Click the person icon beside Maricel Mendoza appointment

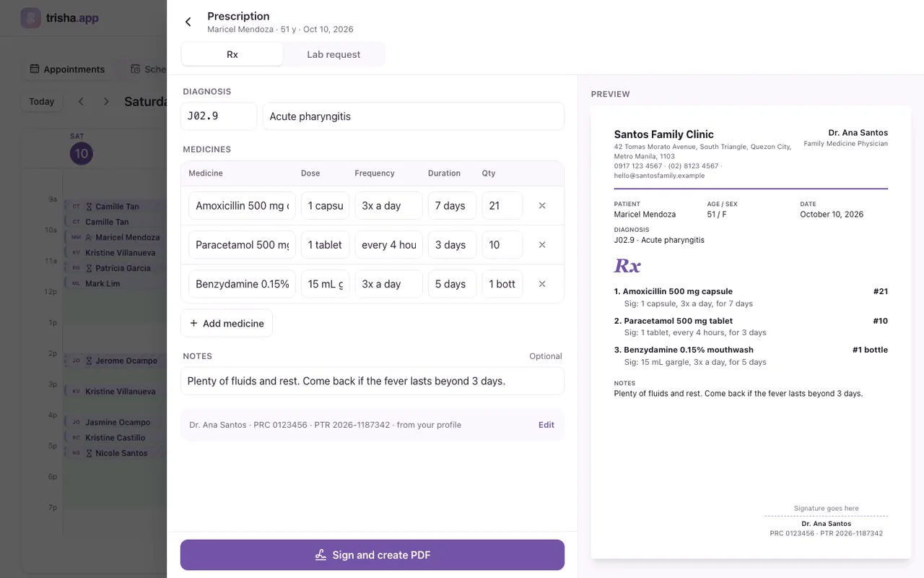click(x=89, y=237)
